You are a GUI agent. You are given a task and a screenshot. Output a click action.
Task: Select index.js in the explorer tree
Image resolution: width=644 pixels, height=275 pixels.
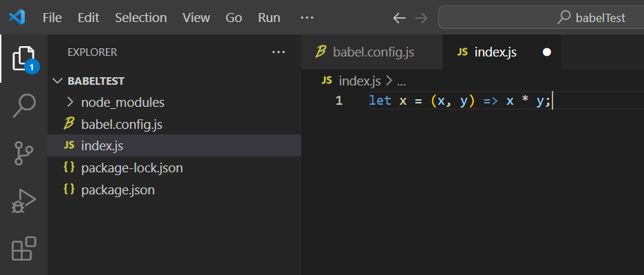pyautogui.click(x=175, y=145)
